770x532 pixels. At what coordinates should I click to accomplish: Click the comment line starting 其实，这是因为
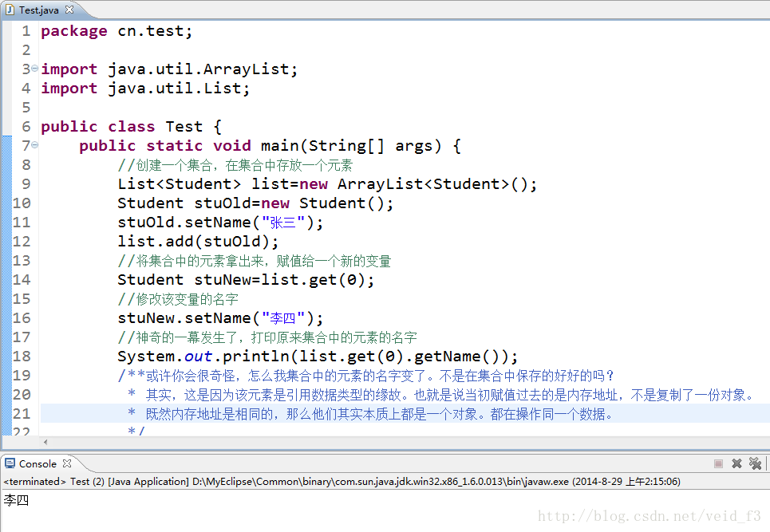(441, 395)
